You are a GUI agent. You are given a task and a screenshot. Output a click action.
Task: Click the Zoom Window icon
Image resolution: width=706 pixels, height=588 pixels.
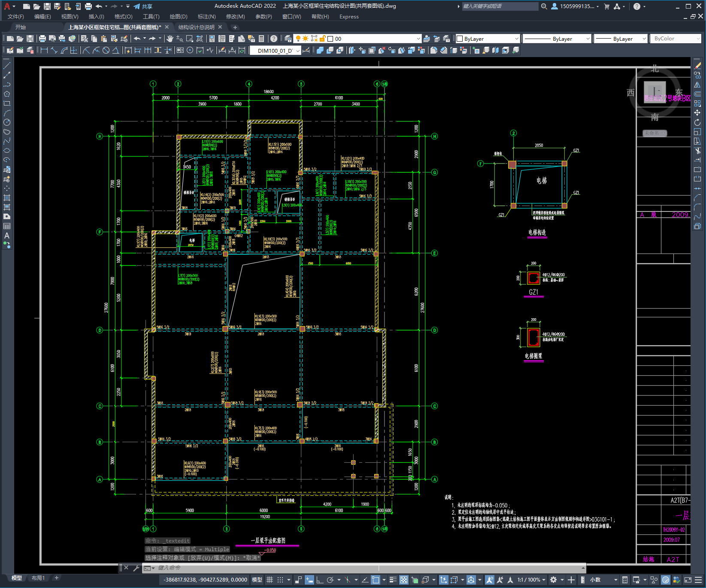pos(189,39)
